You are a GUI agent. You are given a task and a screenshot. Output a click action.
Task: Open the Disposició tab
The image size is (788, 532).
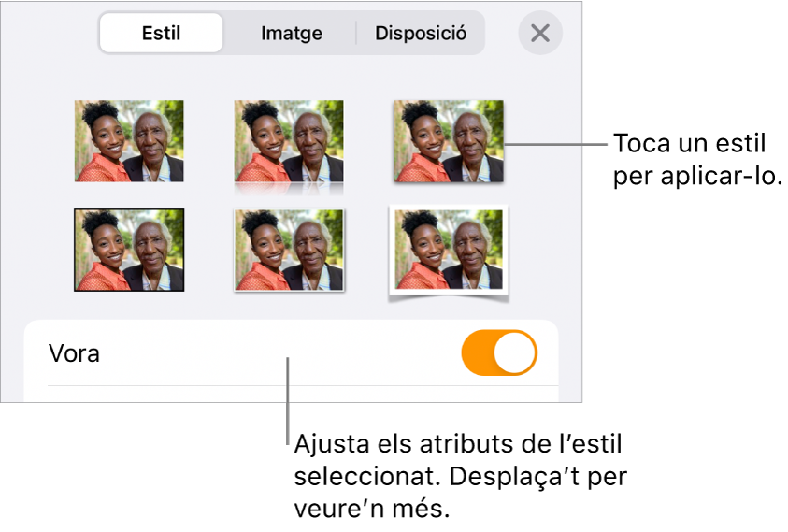point(421,33)
